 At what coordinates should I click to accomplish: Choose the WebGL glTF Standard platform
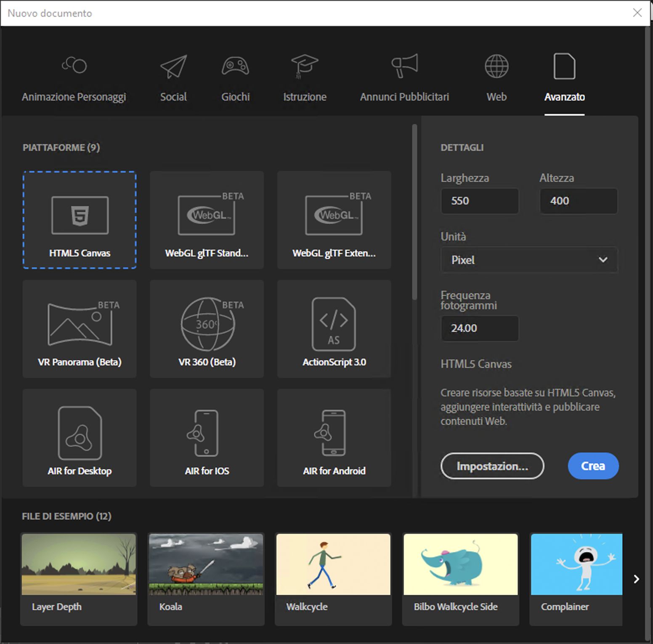207,220
